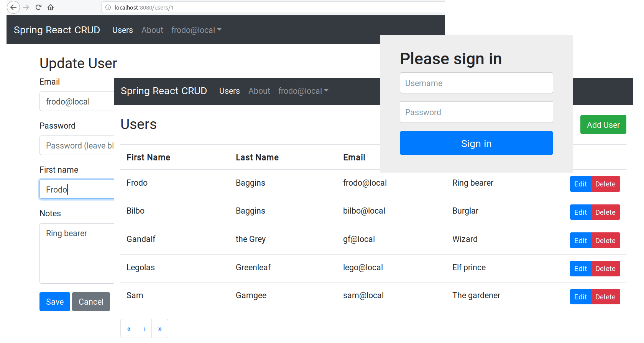Image resolution: width=644 pixels, height=343 pixels.
Task: Expand frodo@local dropdown in top navbar
Action: [196, 30]
